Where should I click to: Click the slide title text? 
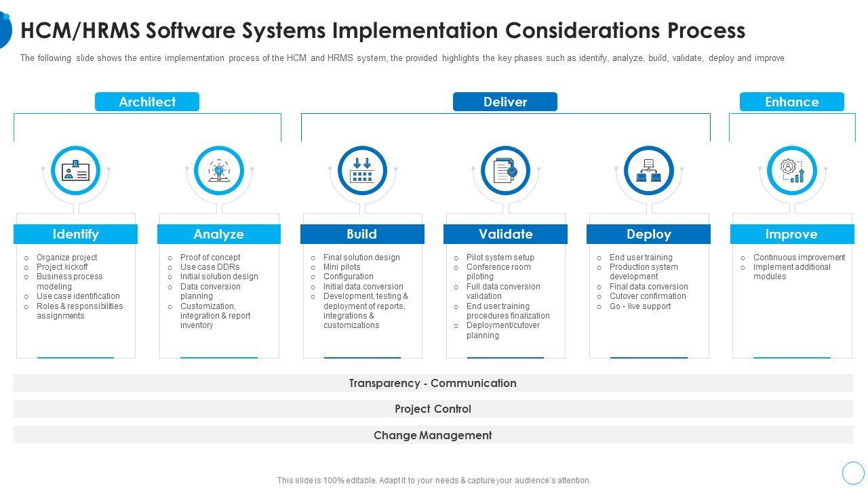coord(383,30)
